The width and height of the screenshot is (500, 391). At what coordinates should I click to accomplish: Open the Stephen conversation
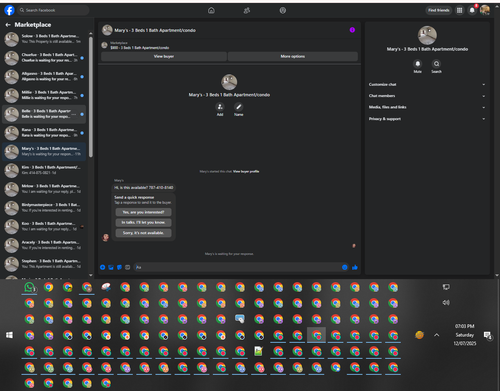tap(44, 264)
